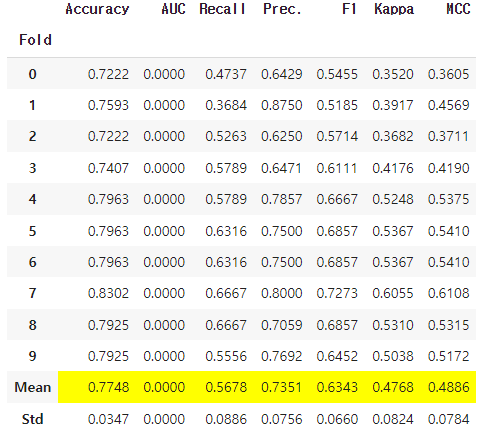Screen dimensions: 492x430
Task: Click Std MCC value 0.0784
Action: click(449, 419)
